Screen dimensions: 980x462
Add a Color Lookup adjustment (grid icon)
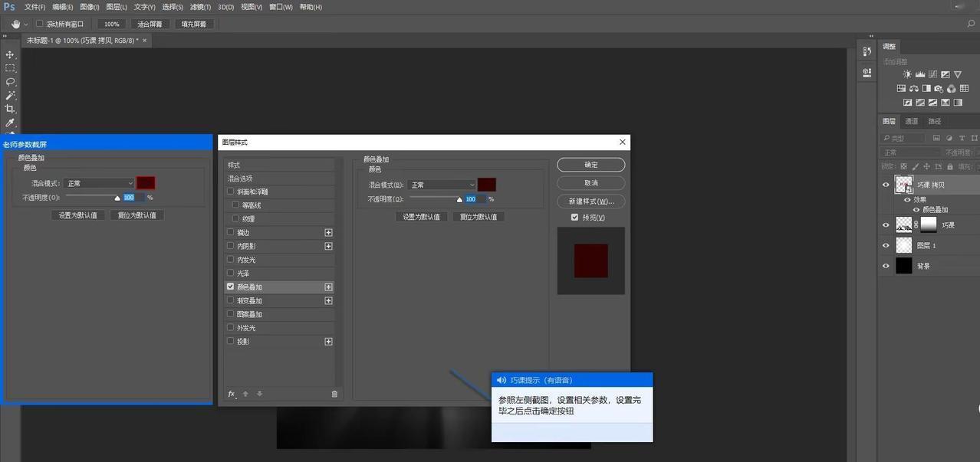(x=964, y=88)
